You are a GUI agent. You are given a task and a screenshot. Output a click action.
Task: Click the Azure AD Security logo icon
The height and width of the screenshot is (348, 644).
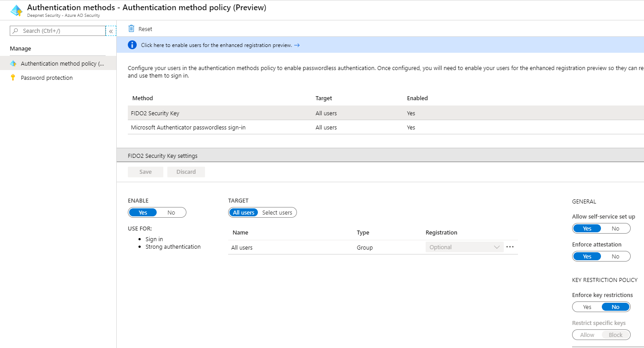tap(16, 11)
